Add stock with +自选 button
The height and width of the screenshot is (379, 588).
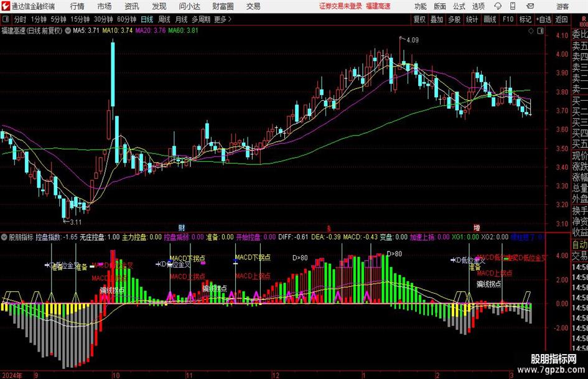click(x=543, y=19)
